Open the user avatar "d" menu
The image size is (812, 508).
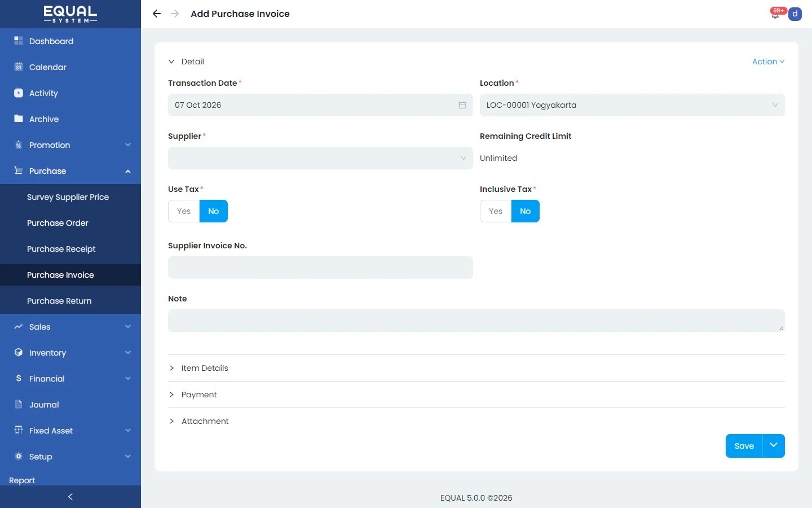click(x=795, y=14)
